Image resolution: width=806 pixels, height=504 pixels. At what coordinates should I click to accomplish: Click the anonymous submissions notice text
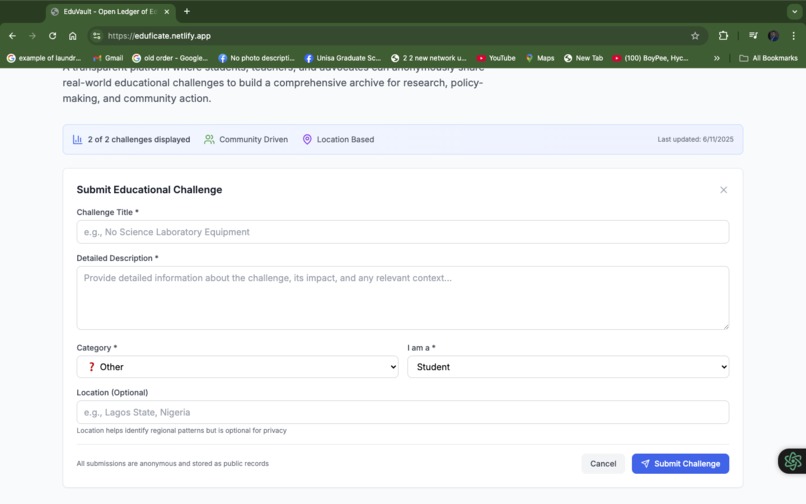[x=173, y=463]
